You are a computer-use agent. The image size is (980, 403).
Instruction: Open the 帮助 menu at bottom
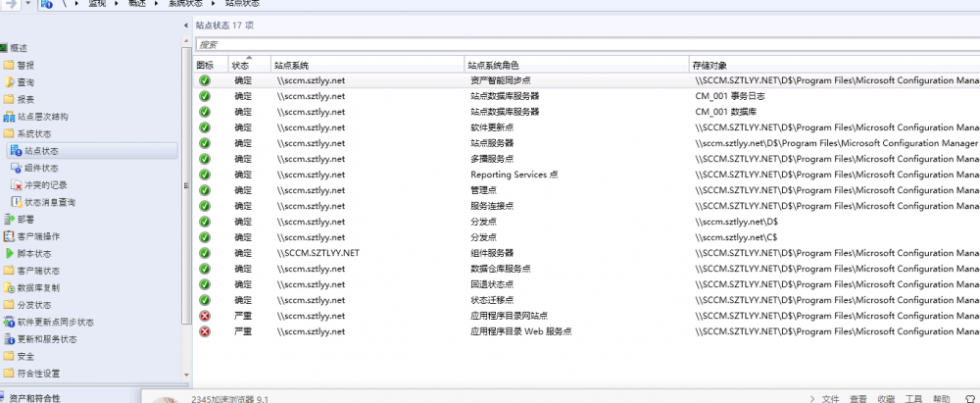(x=942, y=399)
